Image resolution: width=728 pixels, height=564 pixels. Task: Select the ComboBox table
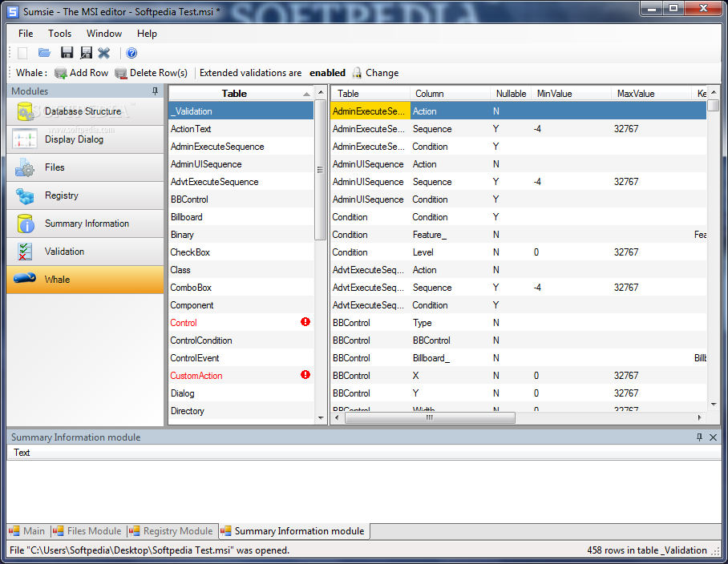pos(241,288)
